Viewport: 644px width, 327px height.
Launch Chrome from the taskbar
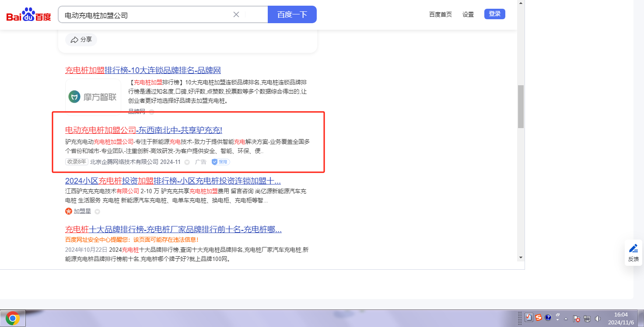[x=13, y=319]
